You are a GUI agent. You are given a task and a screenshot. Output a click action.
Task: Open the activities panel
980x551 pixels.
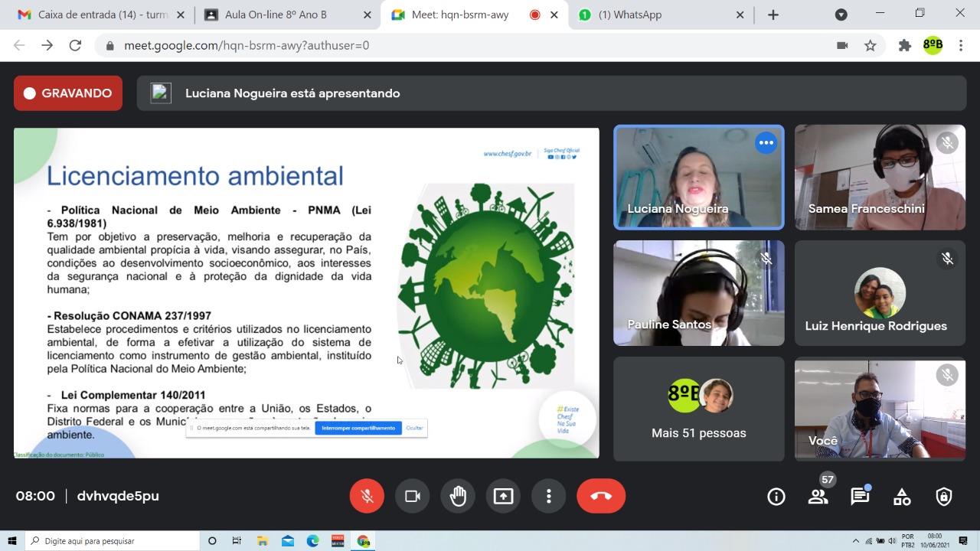(902, 497)
